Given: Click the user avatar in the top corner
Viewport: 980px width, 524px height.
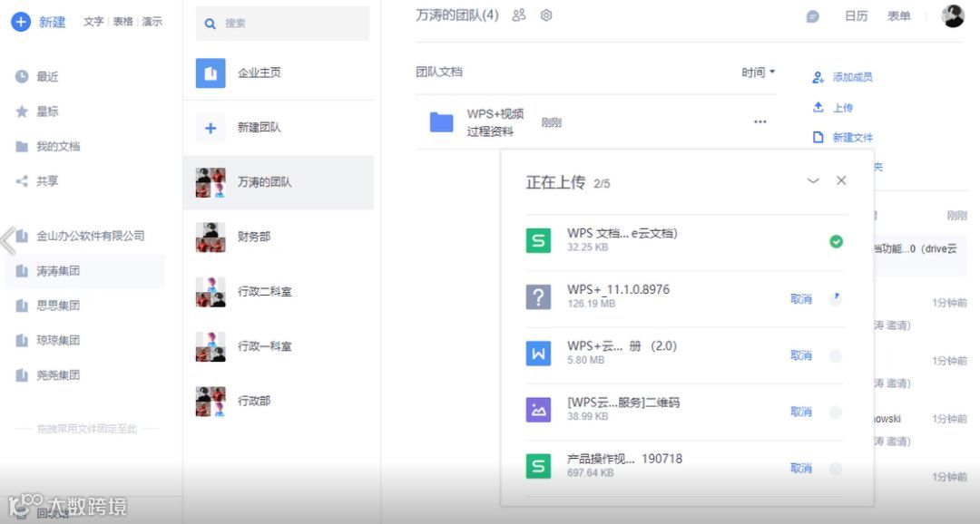Looking at the screenshot, I should click(x=953, y=15).
